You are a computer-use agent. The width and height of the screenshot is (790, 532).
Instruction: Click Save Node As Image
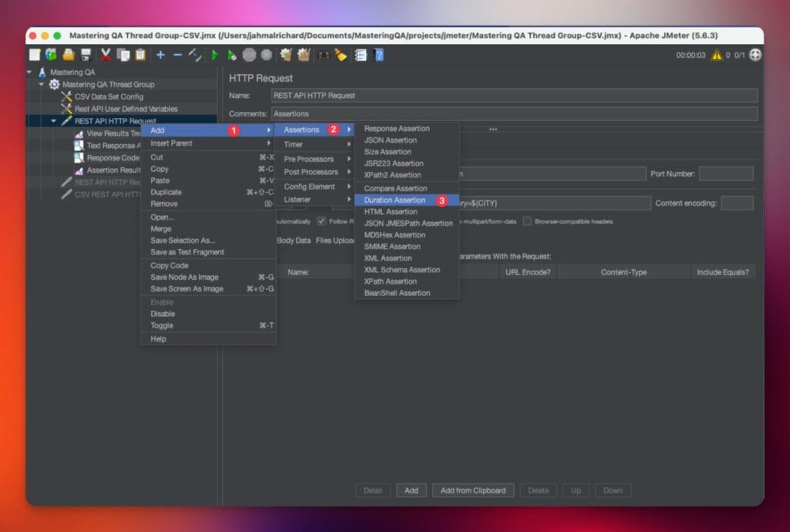click(x=208, y=278)
